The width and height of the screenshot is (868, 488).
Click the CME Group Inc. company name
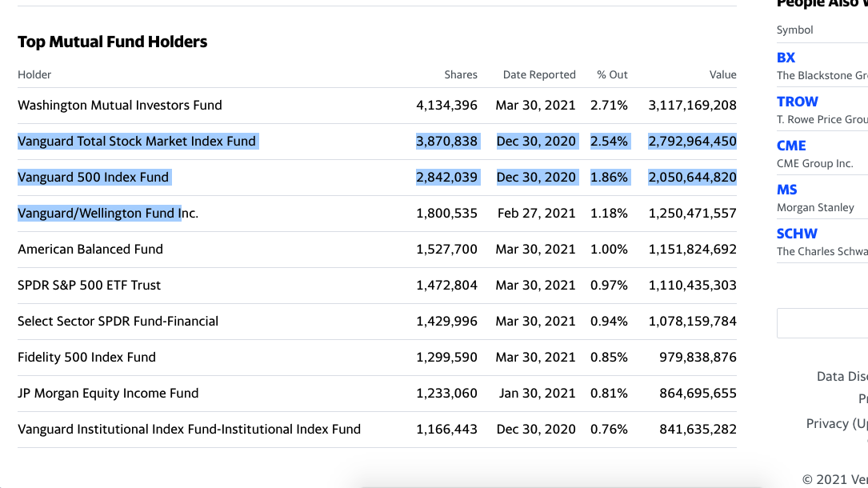[815, 163]
